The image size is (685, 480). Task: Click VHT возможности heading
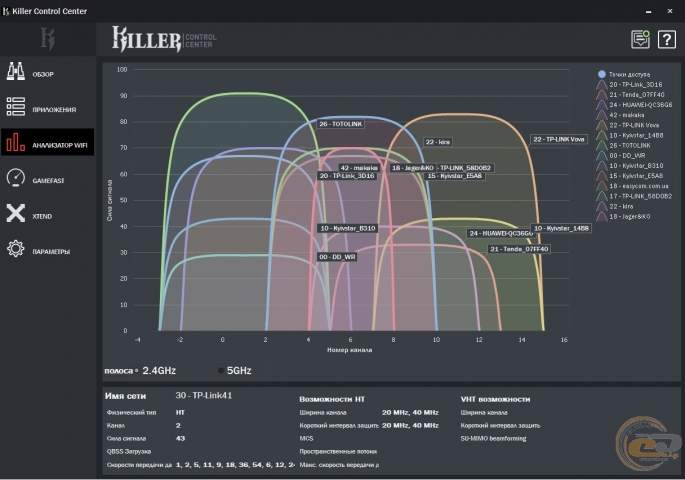pos(495,399)
